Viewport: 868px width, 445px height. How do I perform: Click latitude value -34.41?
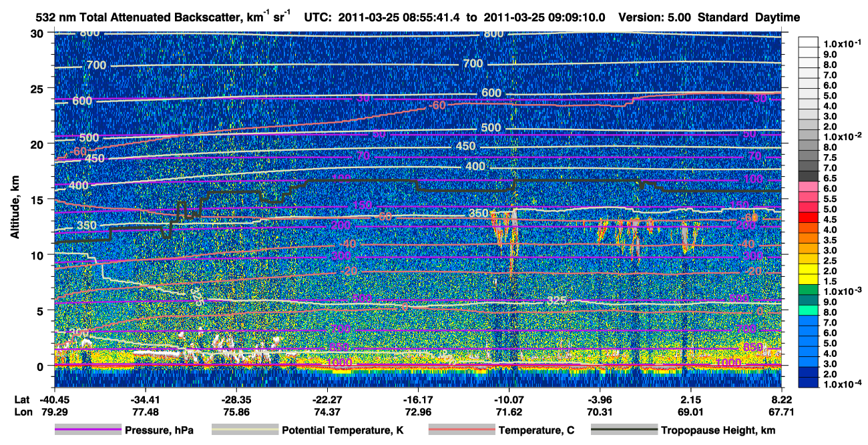(x=144, y=400)
